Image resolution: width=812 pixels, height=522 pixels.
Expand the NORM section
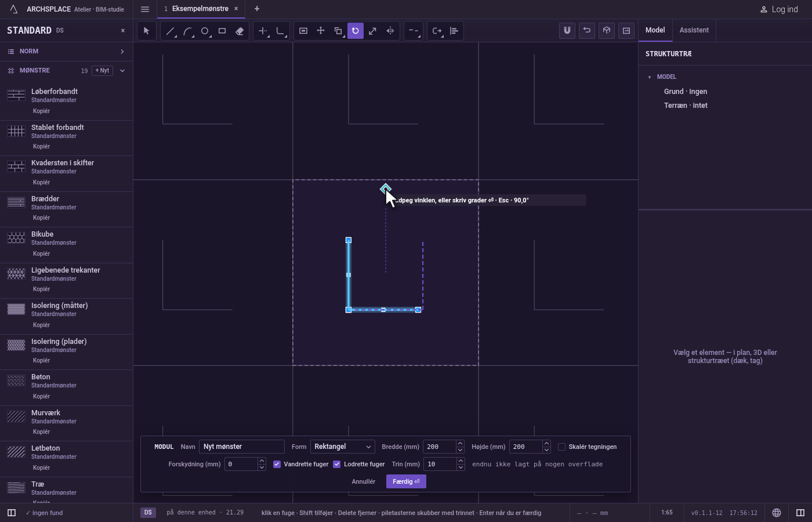[66, 52]
